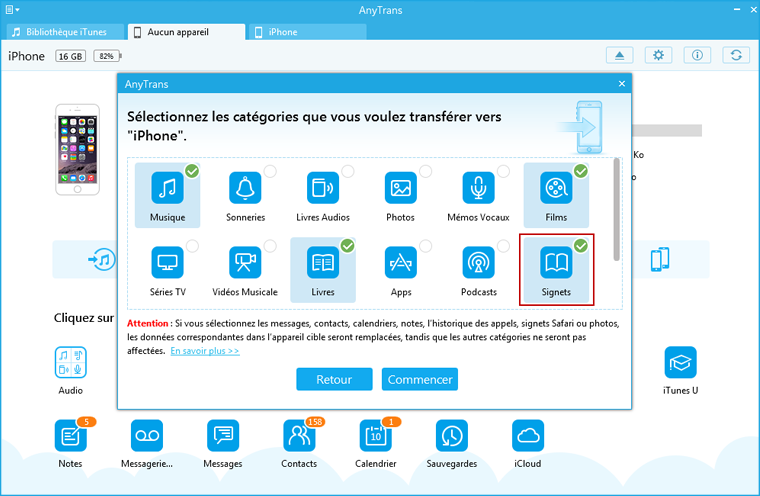Uncheck the Musique checkmark

(x=192, y=171)
